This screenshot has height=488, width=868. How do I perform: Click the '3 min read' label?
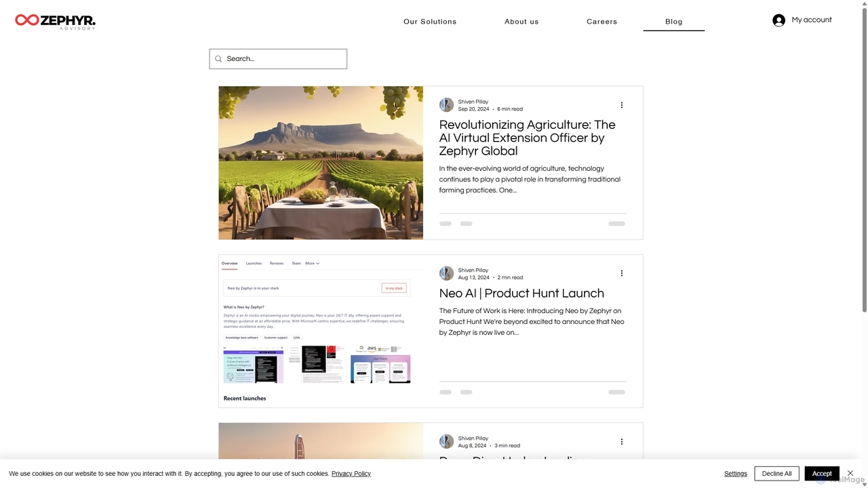507,446
